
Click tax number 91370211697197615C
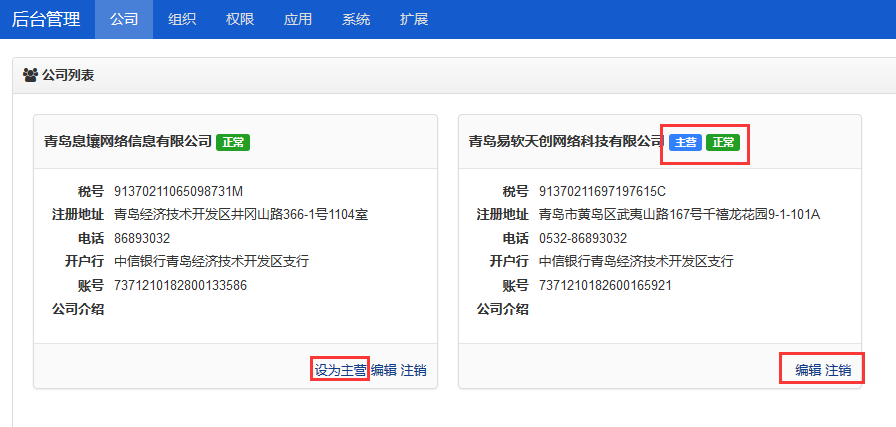[602, 191]
